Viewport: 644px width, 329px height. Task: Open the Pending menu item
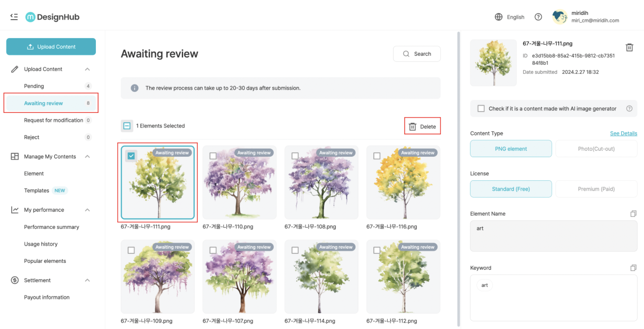(x=34, y=86)
